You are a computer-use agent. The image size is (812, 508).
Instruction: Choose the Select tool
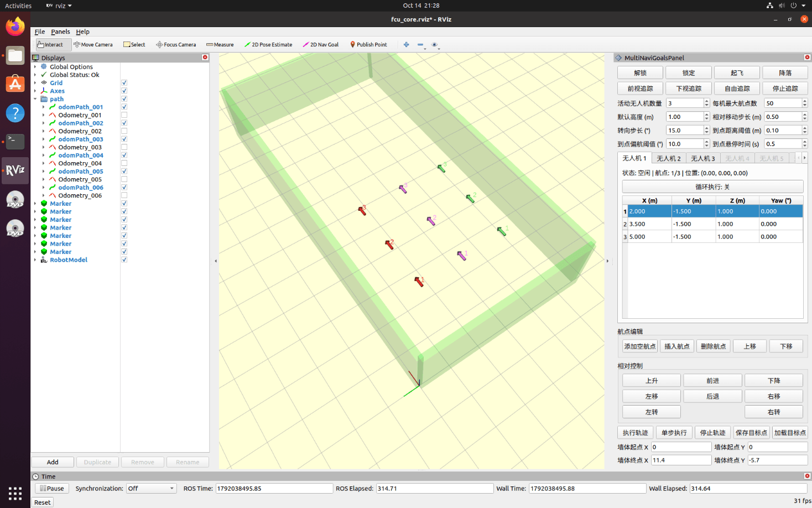[134, 45]
